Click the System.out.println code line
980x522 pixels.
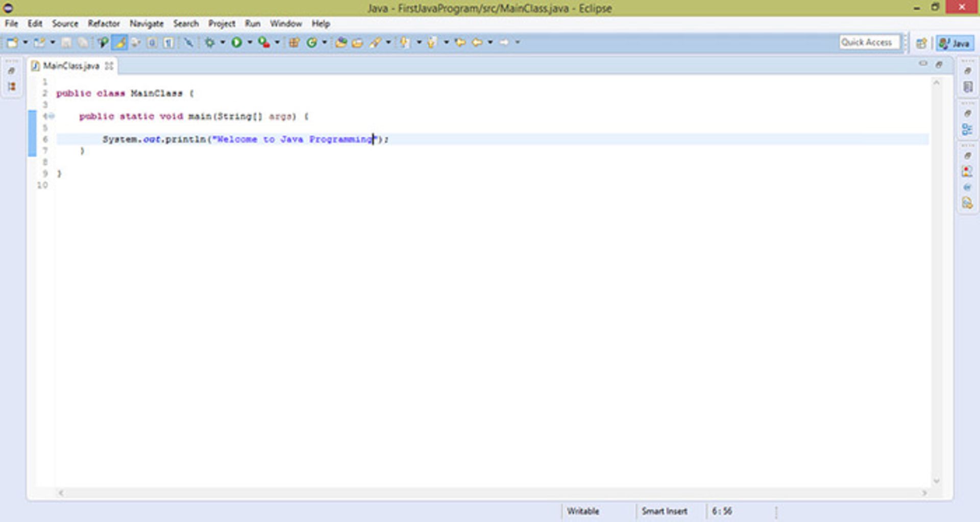click(x=245, y=139)
